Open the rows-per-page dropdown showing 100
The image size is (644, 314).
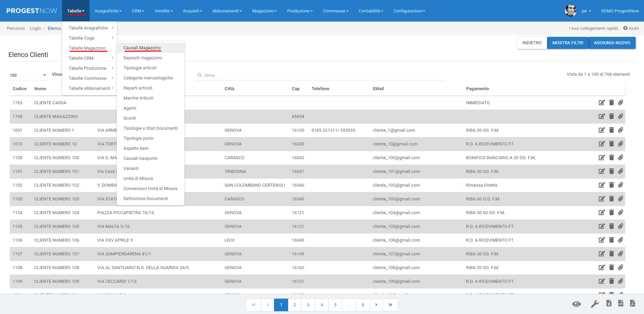(28, 75)
